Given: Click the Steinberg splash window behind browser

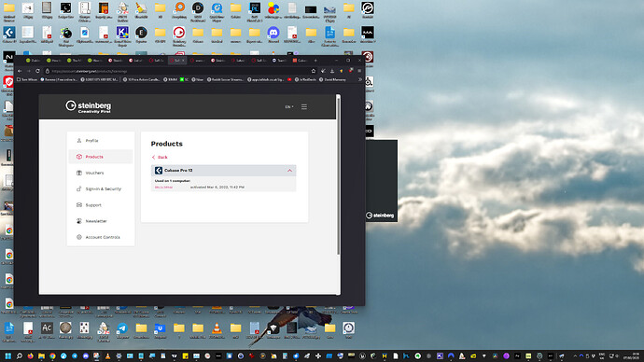Looking at the screenshot, I should pos(382,181).
